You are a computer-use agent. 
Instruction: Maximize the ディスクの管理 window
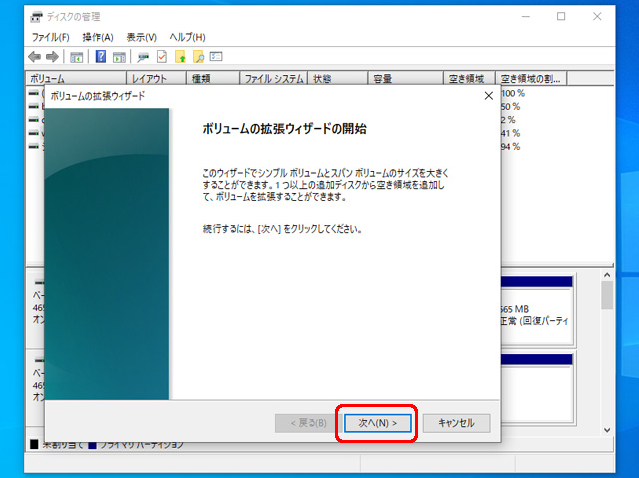[561, 17]
